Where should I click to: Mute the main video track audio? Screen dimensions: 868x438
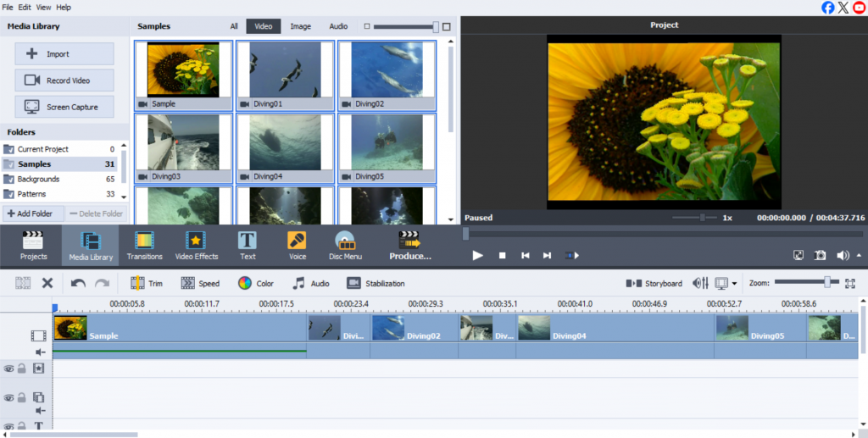(39, 352)
